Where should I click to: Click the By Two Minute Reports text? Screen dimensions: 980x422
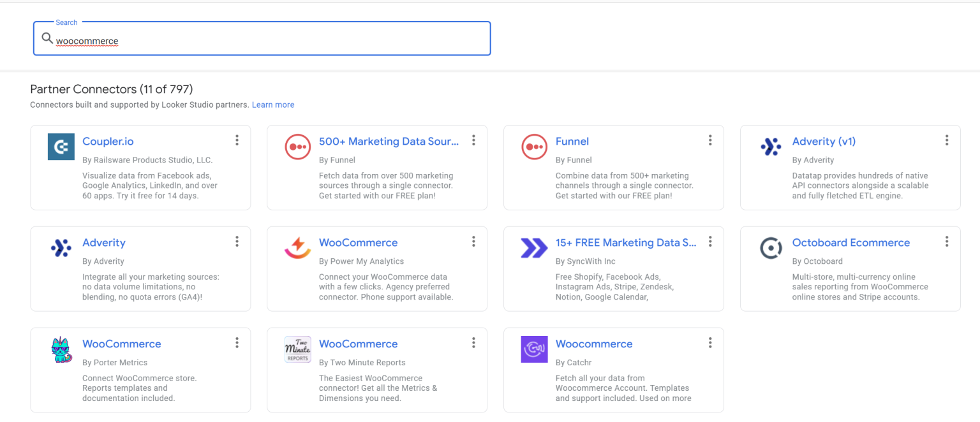pyautogui.click(x=362, y=363)
